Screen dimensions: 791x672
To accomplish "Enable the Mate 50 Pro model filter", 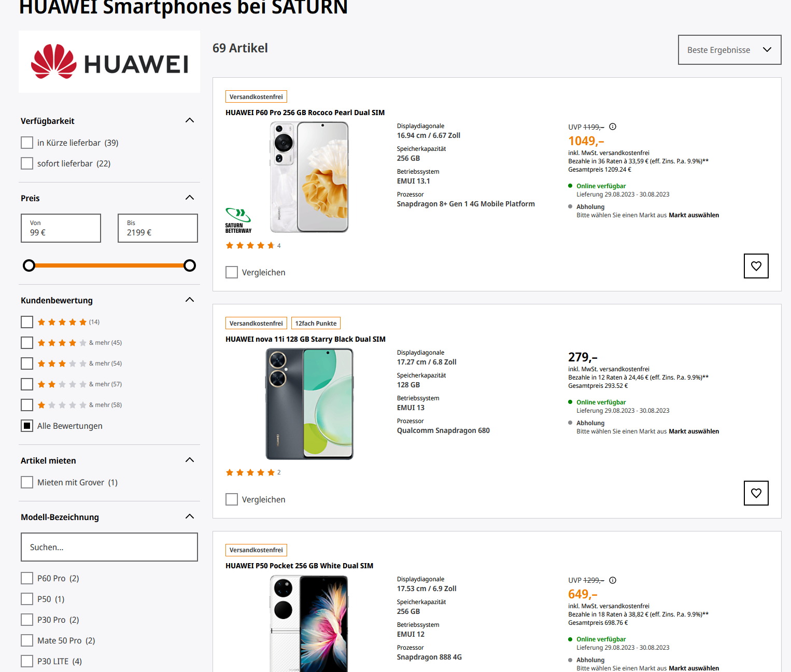I will pos(27,640).
